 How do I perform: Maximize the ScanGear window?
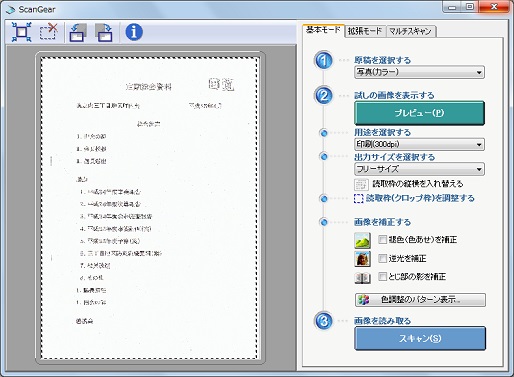point(470,7)
